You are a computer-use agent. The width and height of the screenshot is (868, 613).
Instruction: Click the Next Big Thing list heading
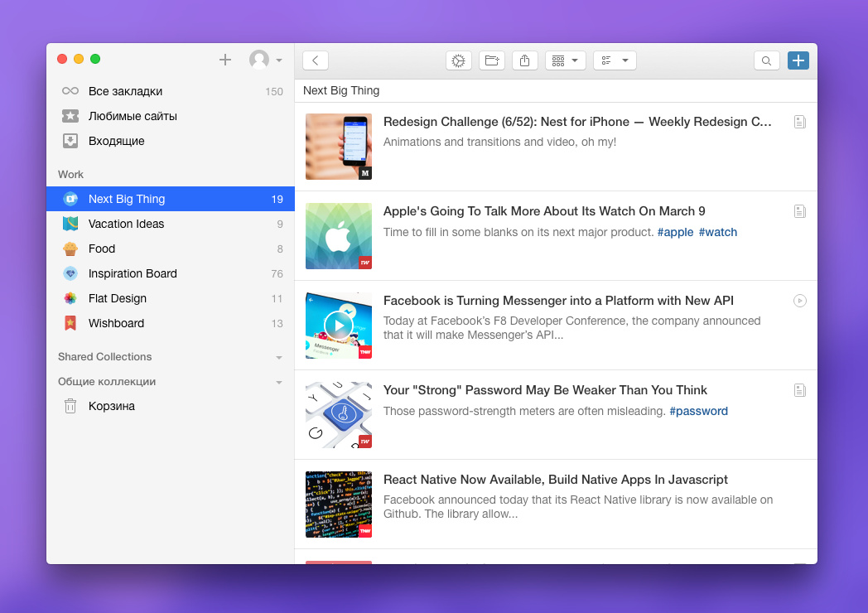coord(341,90)
